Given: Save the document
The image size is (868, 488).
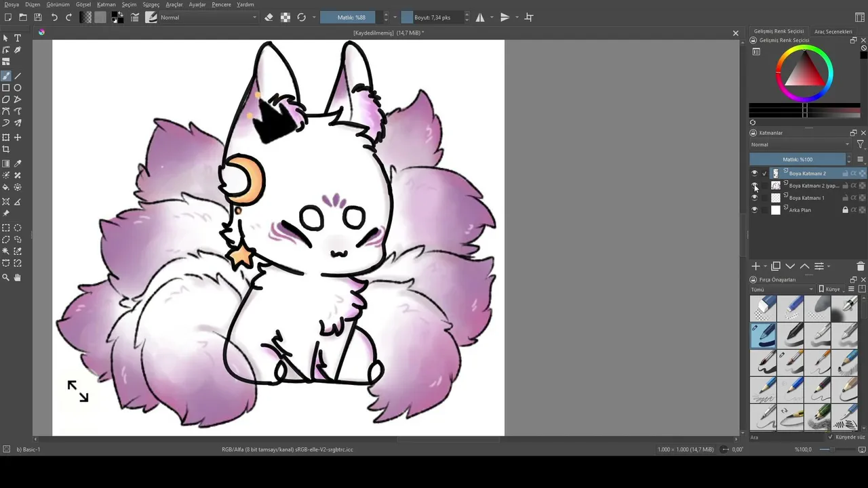Looking at the screenshot, I should 38,17.
